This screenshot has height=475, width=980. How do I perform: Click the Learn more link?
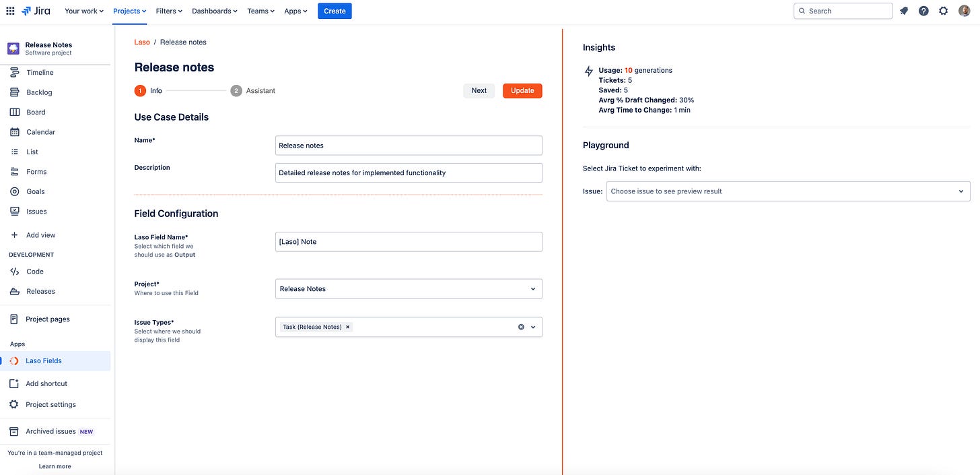pyautogui.click(x=55, y=466)
